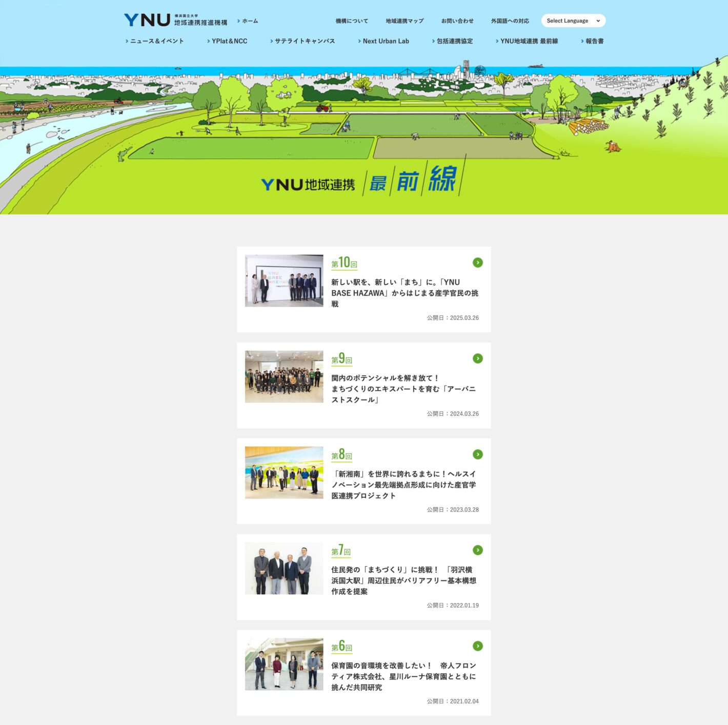Open 第8回 article title about 新湘南
This screenshot has height=725, width=728.
pos(403,485)
